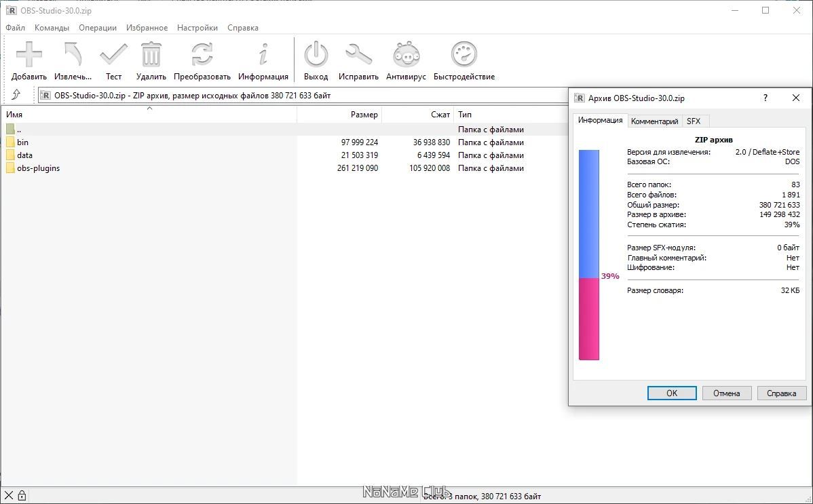Click the Выход power icon
This screenshot has height=504, width=813.
point(316,54)
